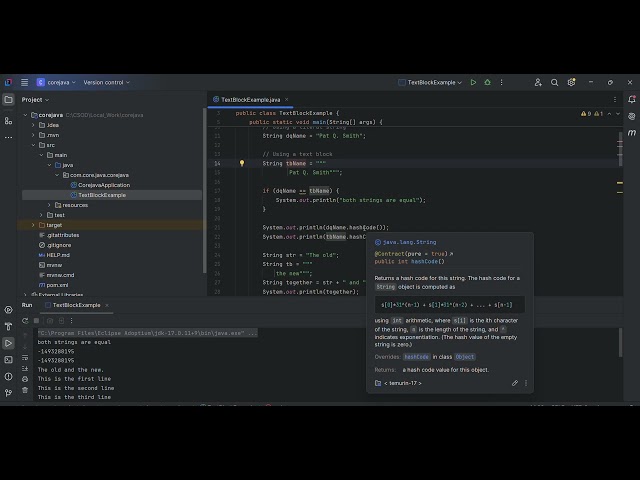Go to previous highlighted error
This screenshot has width=640, height=480.
click(x=609, y=114)
